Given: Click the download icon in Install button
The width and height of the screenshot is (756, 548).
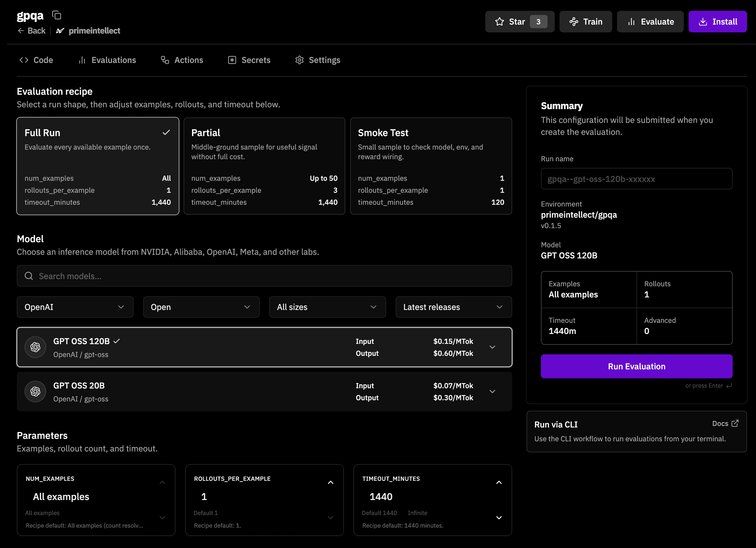Looking at the screenshot, I should coord(703,22).
